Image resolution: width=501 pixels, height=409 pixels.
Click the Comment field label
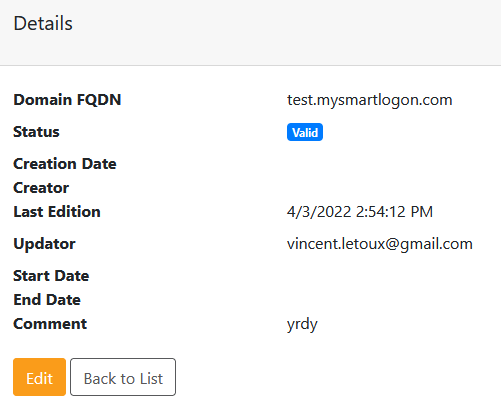point(50,324)
